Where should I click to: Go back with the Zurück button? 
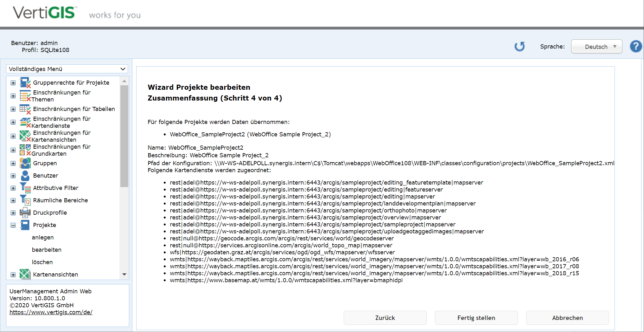[x=385, y=318]
